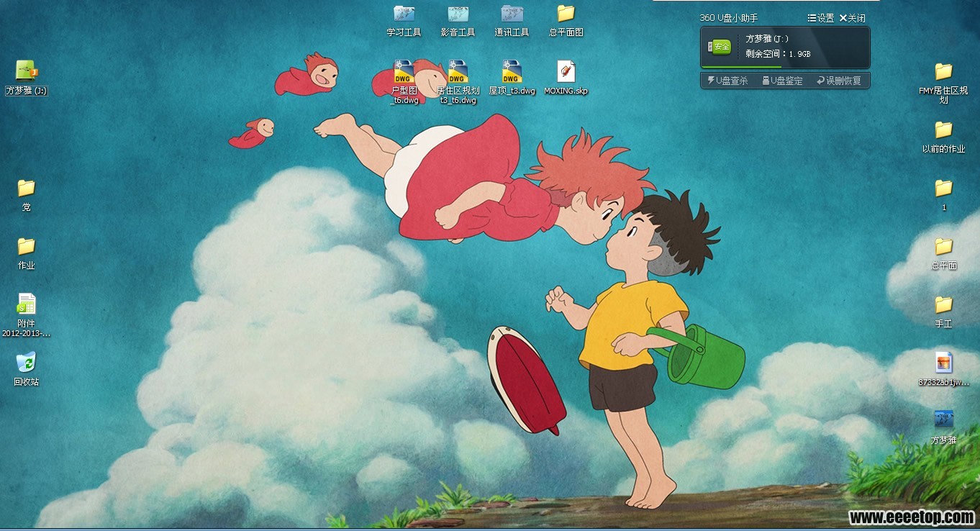Run U盘查杀 virus scan
This screenshot has width=980, height=531.
(x=727, y=81)
